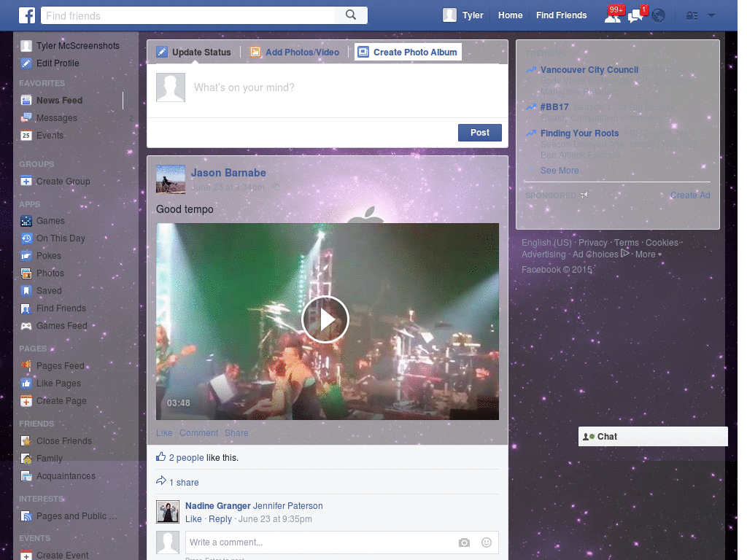The height and width of the screenshot is (560, 747).
Task: Open Jason Barnabe's profile name link
Action: [x=228, y=173]
